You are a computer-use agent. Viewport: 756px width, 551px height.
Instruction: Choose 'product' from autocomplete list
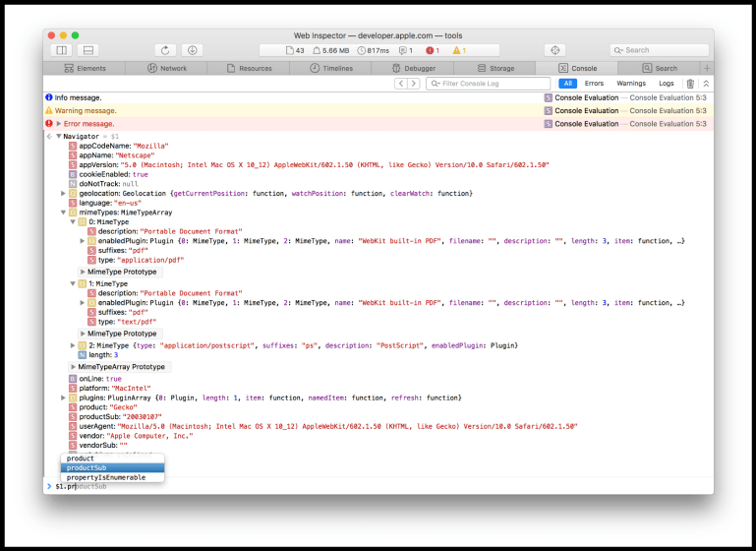pyautogui.click(x=112, y=459)
